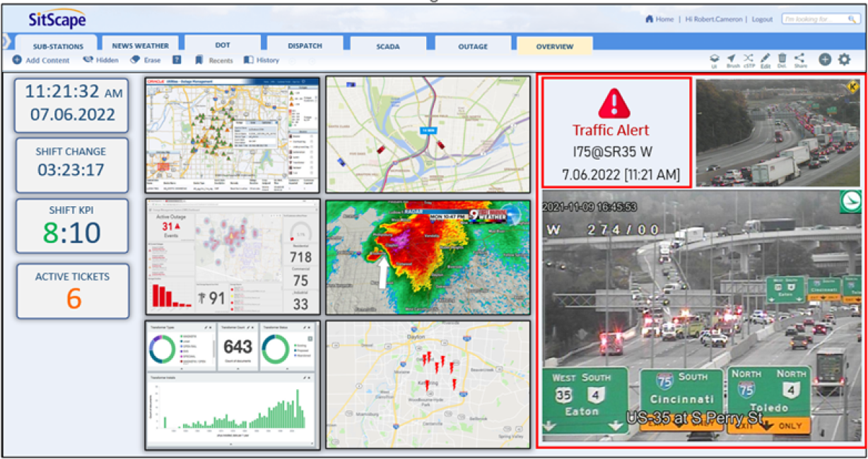Click the cSTP shuffle icon

[x=749, y=59]
